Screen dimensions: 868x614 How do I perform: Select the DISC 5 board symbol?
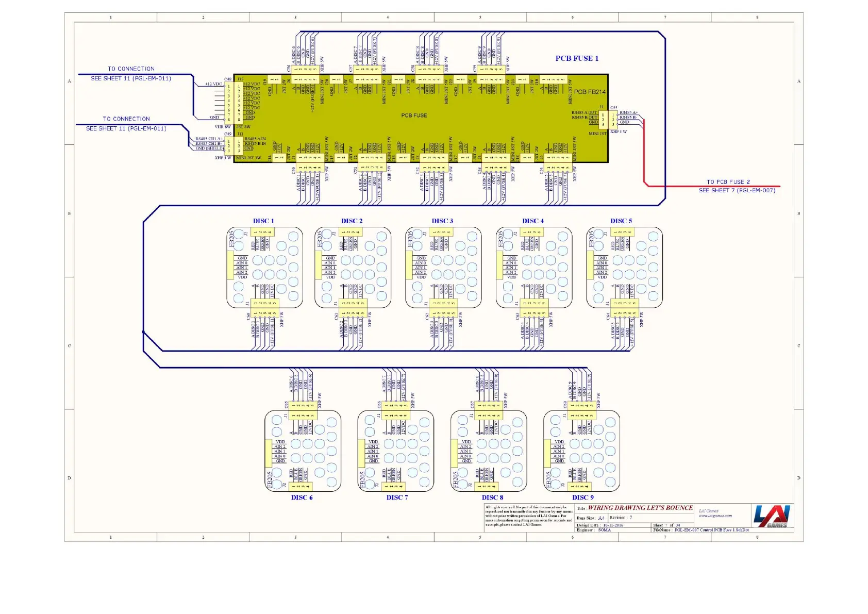624,268
